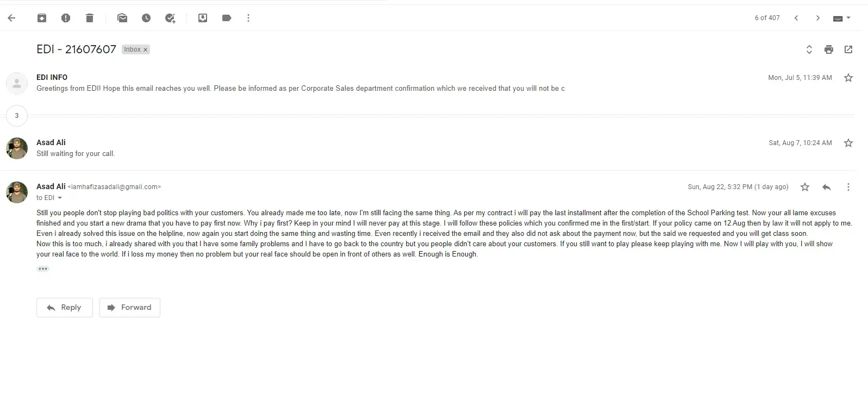Star the EDI INFO message

tap(848, 78)
